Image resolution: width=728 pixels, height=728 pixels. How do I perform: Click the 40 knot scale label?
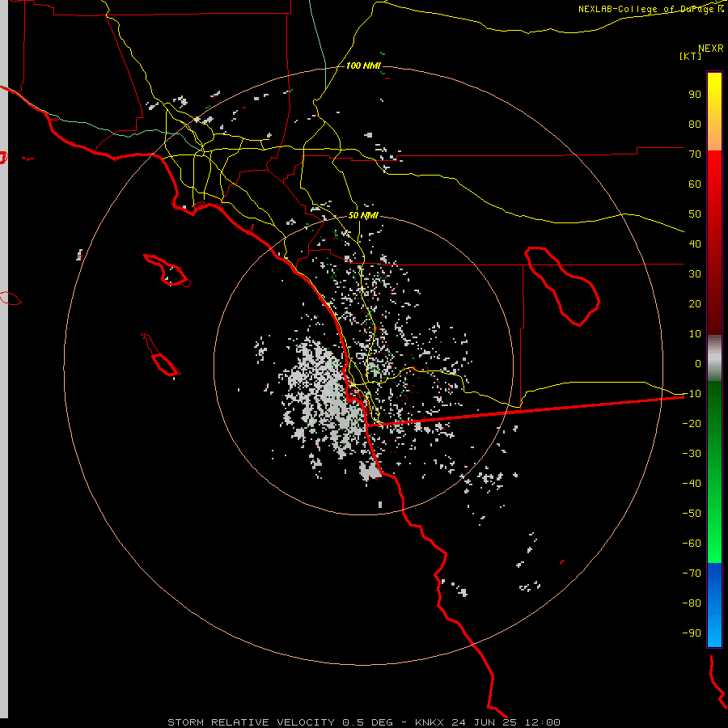click(695, 243)
